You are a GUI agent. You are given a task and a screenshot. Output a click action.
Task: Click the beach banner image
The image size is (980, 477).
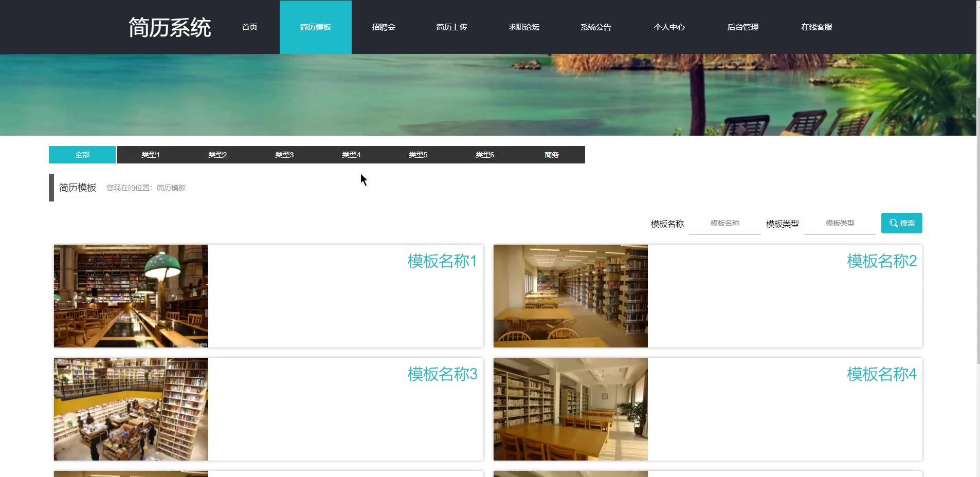point(488,95)
